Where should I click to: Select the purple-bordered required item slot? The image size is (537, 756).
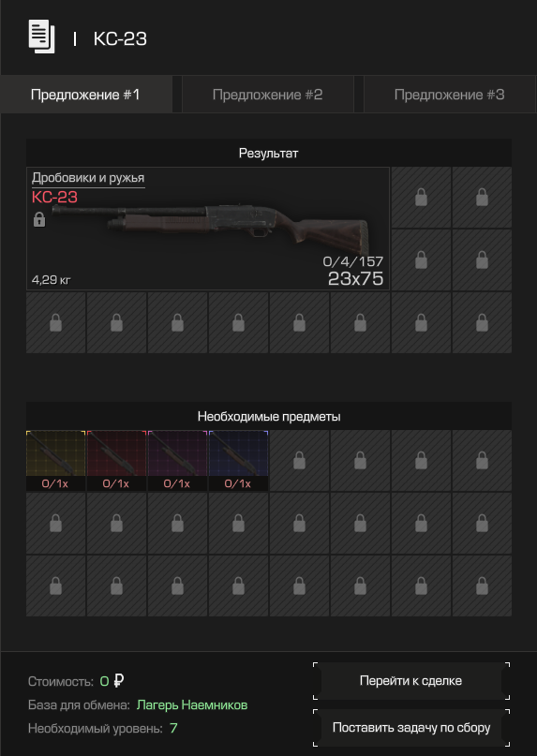tap(177, 461)
